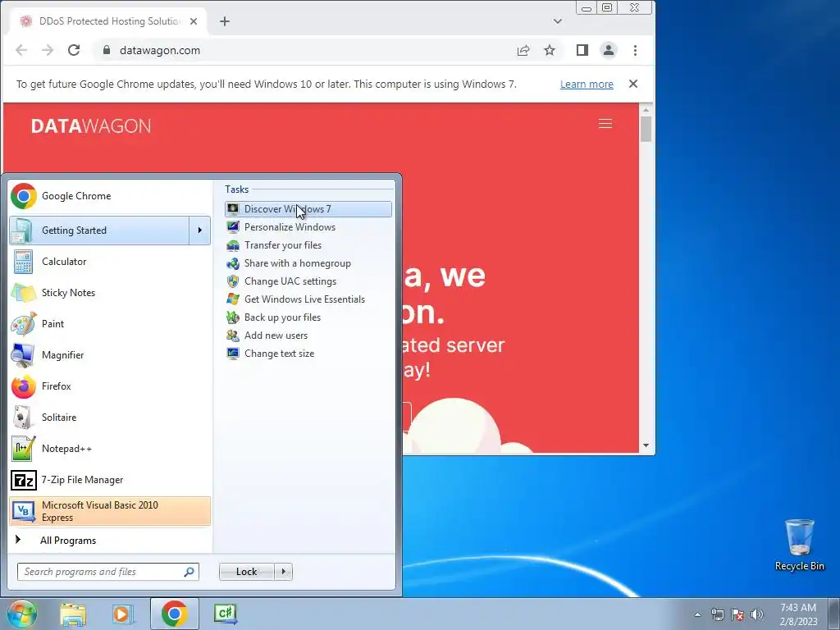Open Windows Explorer from taskbar
The height and width of the screenshot is (630, 840).
73,614
